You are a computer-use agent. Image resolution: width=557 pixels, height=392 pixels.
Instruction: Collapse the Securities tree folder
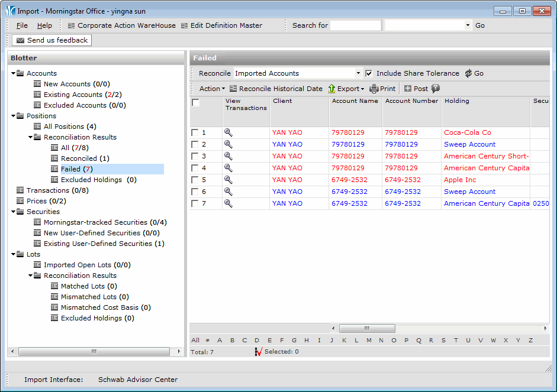[13, 212]
